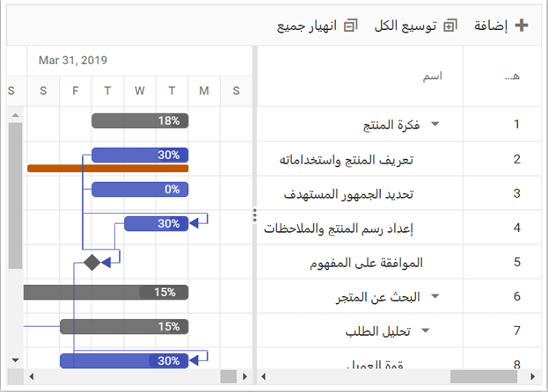Click the grid horizontal scrollbar right arrow

coord(534,377)
